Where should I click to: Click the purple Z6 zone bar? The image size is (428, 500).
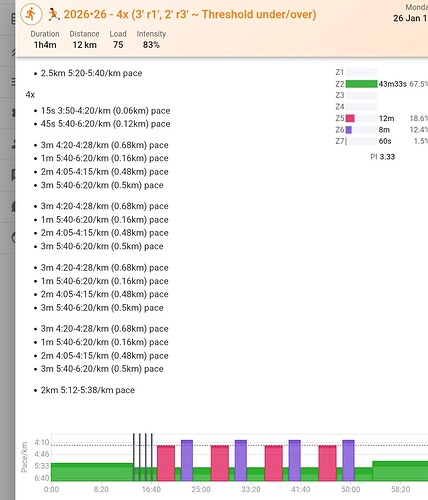(349, 129)
